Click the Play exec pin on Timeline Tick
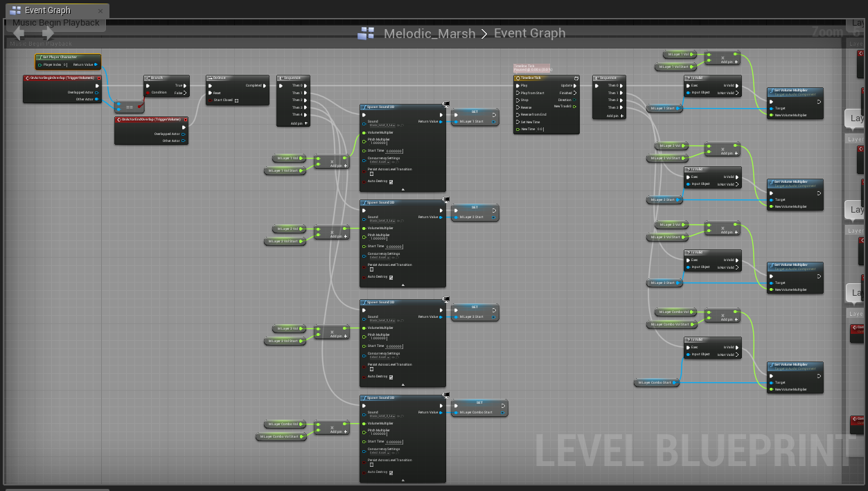 (x=517, y=85)
